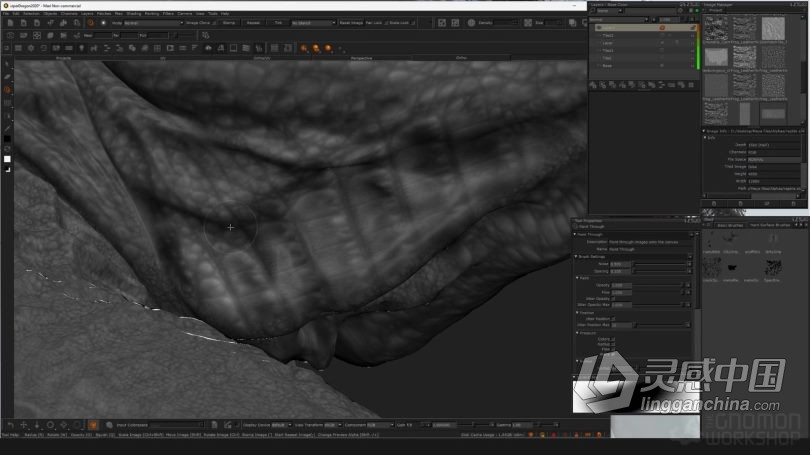
Task: Click the Radius slider in Brush Settings
Action: pyautogui.click(x=661, y=264)
